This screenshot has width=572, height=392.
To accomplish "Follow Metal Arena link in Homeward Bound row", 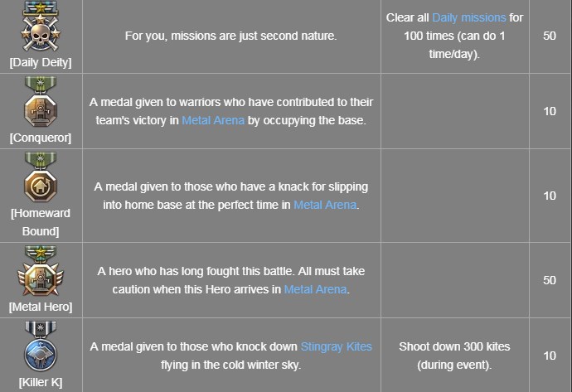I will pos(325,205).
